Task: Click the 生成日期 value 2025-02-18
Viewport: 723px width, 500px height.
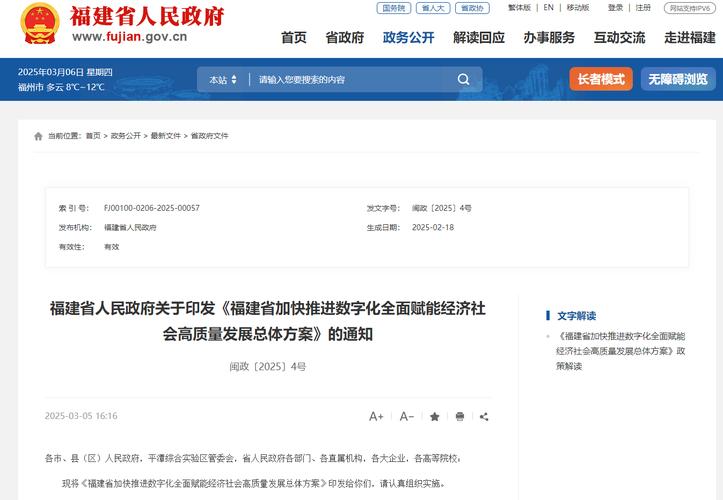Action: click(x=433, y=227)
